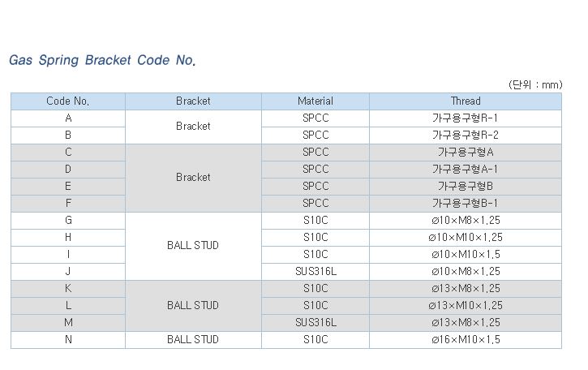Image resolution: width=588 pixels, height=370 pixels.
Task: Select the SUS316L material cell in row M
Action: 315,323
